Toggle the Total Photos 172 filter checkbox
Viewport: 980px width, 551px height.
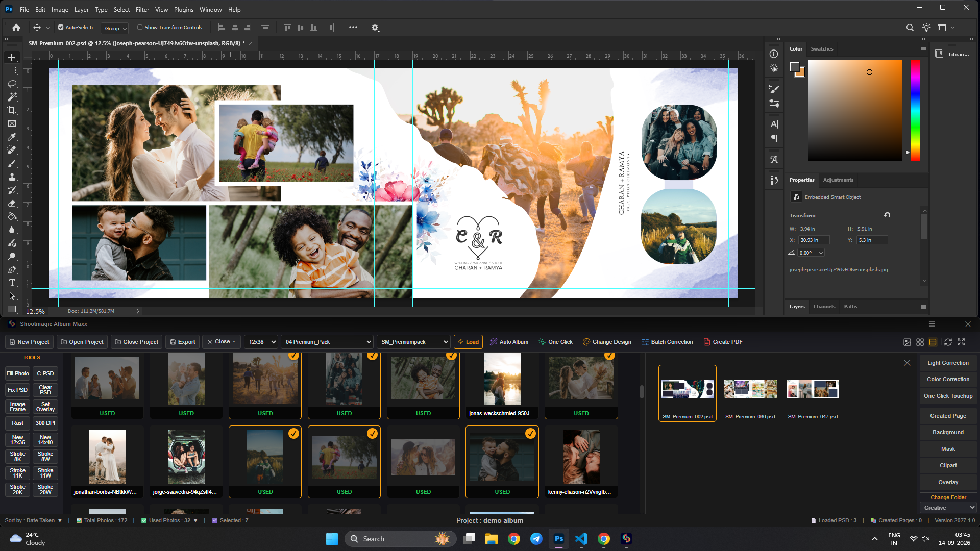coord(79,520)
